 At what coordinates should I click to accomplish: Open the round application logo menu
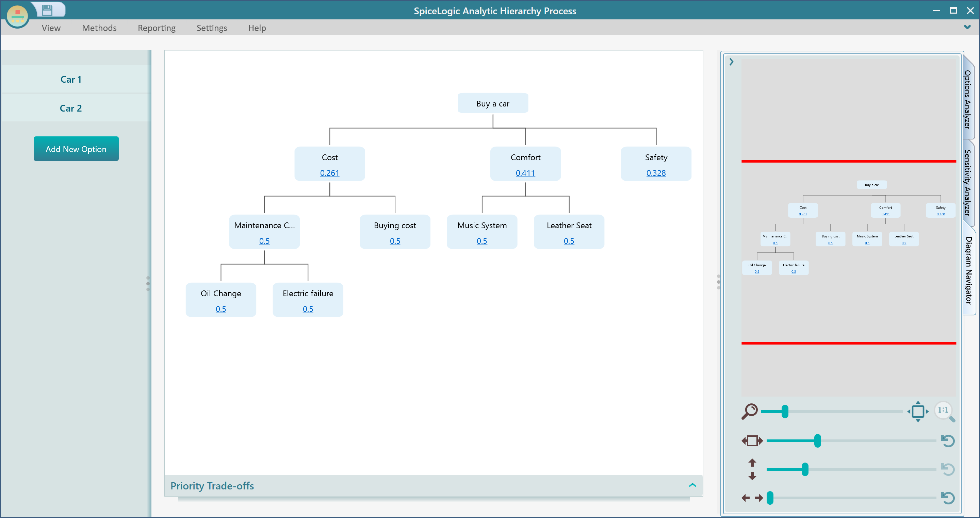pyautogui.click(x=17, y=16)
